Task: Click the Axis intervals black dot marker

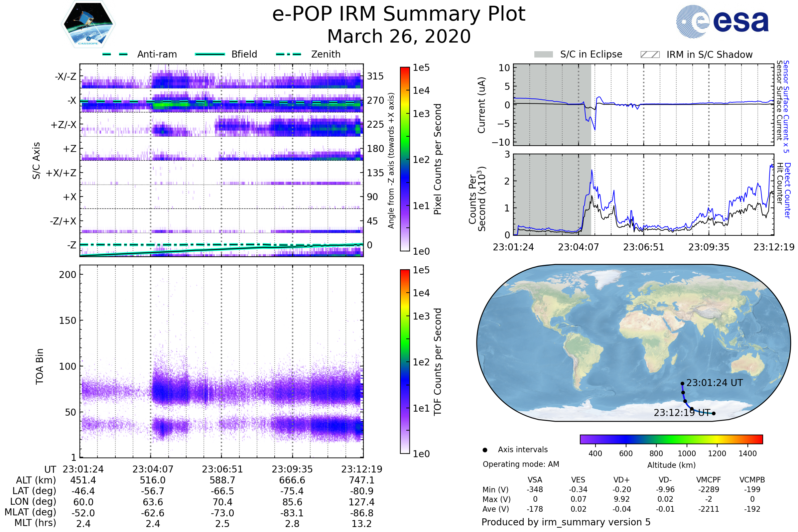Action: 485,450
